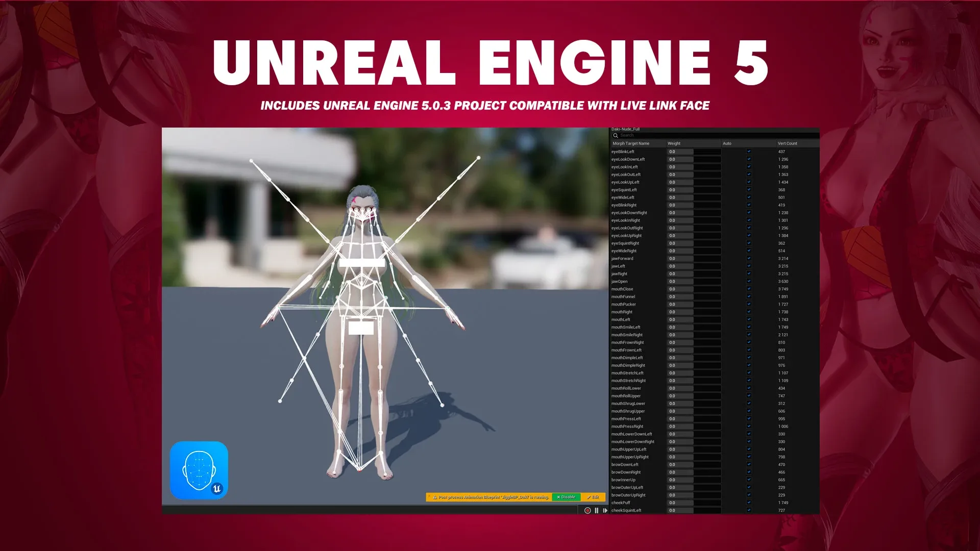Click the Live Link Face app icon
The height and width of the screenshot is (551, 980).
pos(199,470)
